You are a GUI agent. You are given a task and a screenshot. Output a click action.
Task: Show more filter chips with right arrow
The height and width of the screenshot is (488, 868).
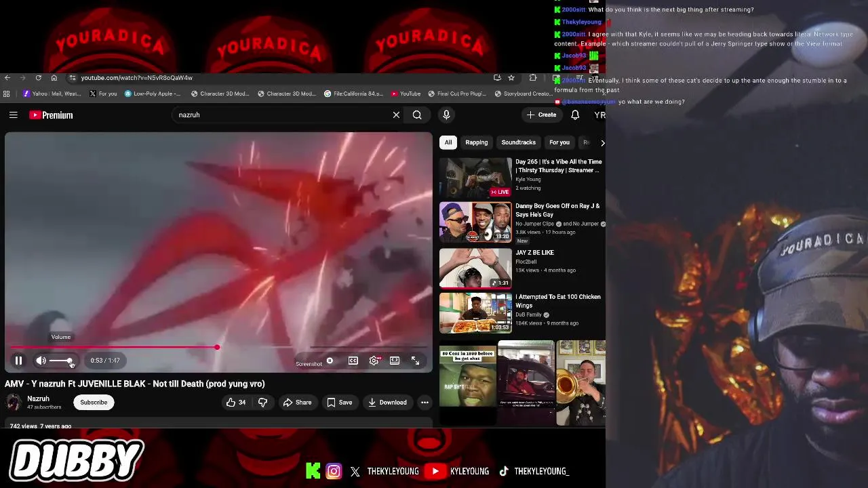(x=602, y=142)
